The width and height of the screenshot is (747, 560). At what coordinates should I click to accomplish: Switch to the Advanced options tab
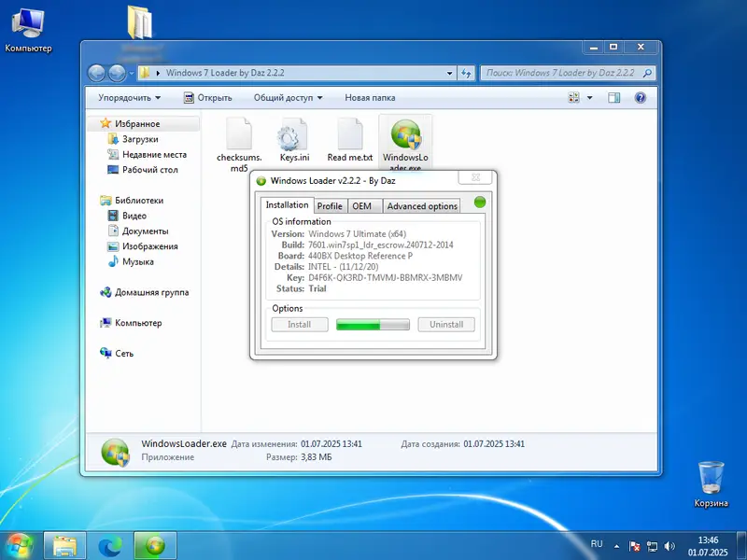(x=421, y=205)
